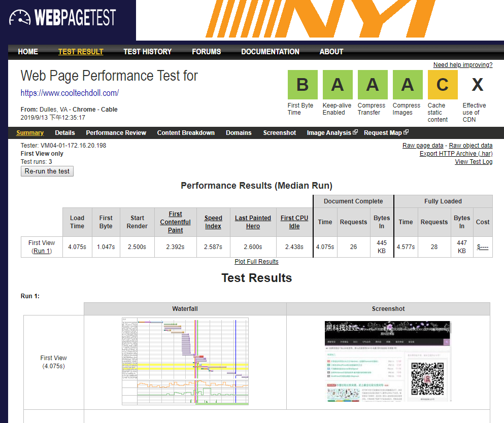Open the Performance Review tab
The height and width of the screenshot is (423, 504).
116,133
